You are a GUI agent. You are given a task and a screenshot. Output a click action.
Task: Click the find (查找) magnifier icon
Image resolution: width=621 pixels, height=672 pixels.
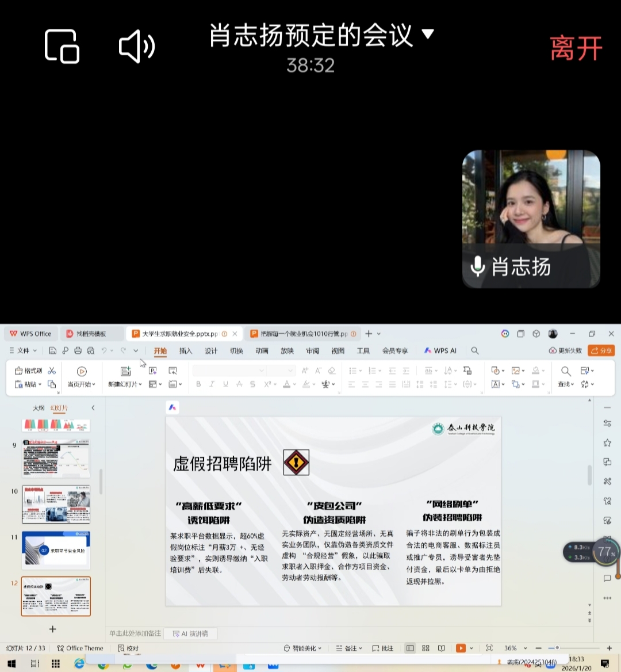pyautogui.click(x=566, y=371)
